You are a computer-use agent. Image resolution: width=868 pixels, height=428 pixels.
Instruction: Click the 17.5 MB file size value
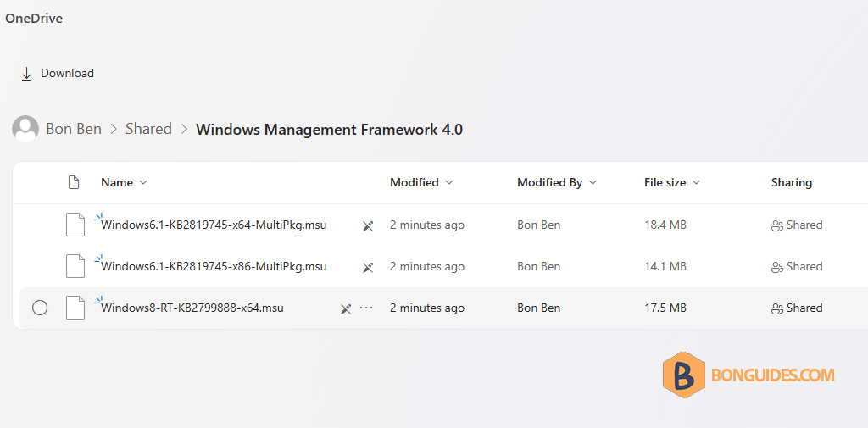point(665,308)
